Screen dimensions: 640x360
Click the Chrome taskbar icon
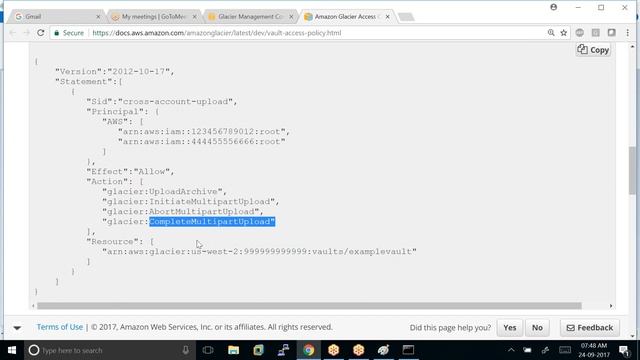click(x=309, y=350)
